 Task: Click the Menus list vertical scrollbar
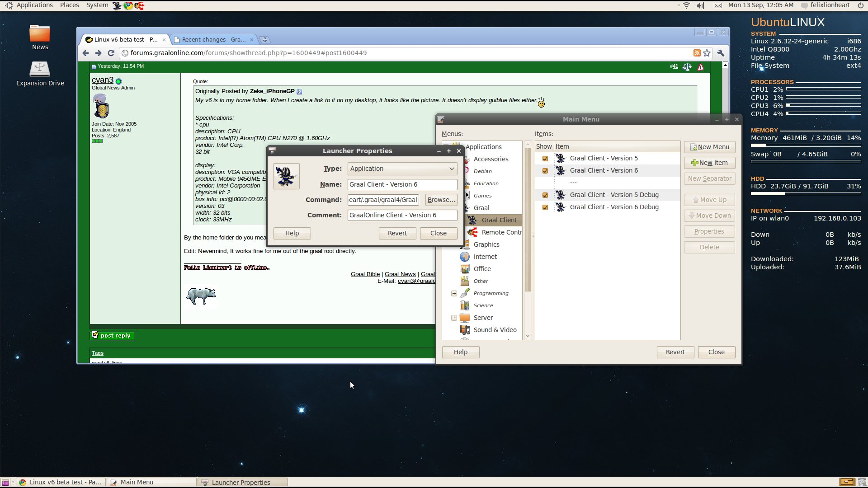(x=528, y=220)
